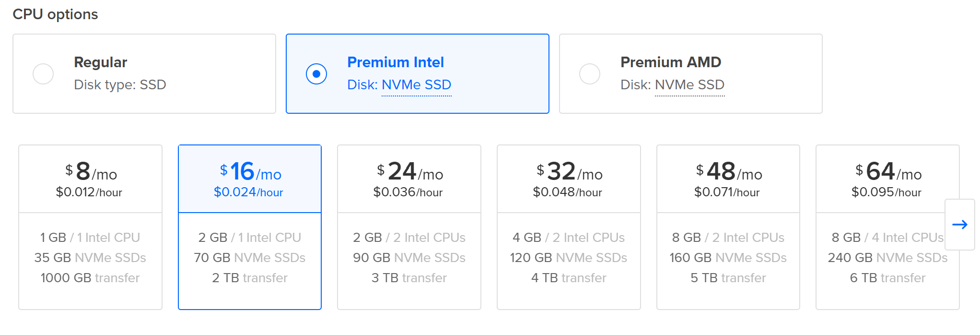Click NVMe SSD link under Premium AMD
980x335 pixels.
point(689,85)
